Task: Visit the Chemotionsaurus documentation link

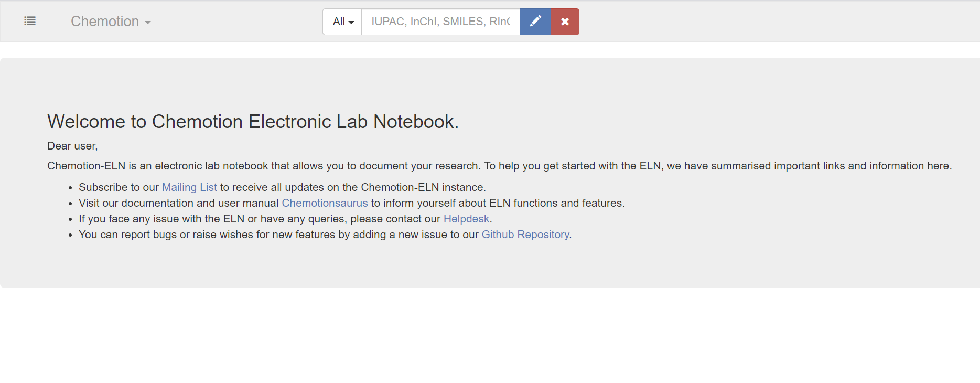Action: click(x=325, y=203)
